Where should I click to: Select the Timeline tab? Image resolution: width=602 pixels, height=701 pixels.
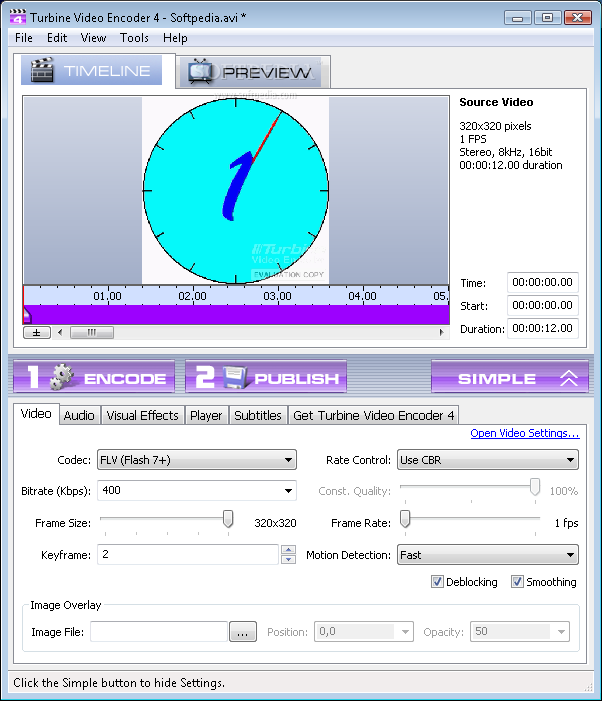pyautogui.click(x=92, y=70)
